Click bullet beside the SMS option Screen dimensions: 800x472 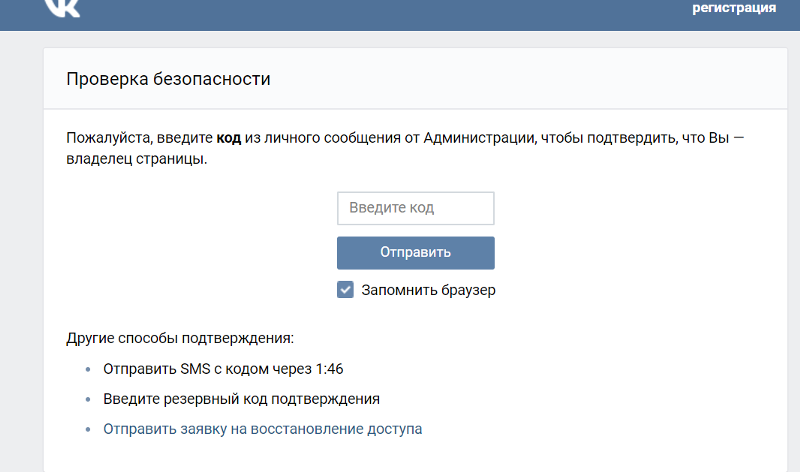pyautogui.click(x=87, y=369)
